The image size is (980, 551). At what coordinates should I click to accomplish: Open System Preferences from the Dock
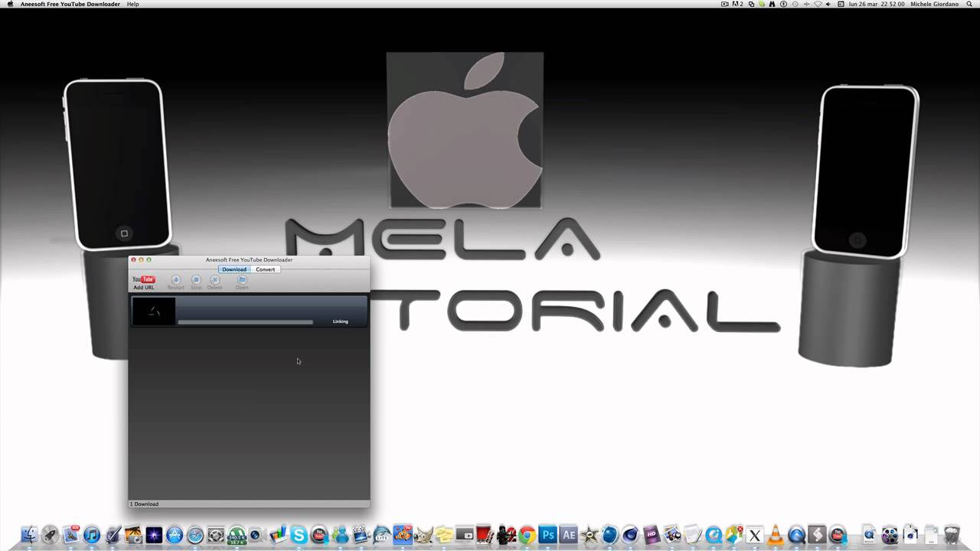(216, 534)
